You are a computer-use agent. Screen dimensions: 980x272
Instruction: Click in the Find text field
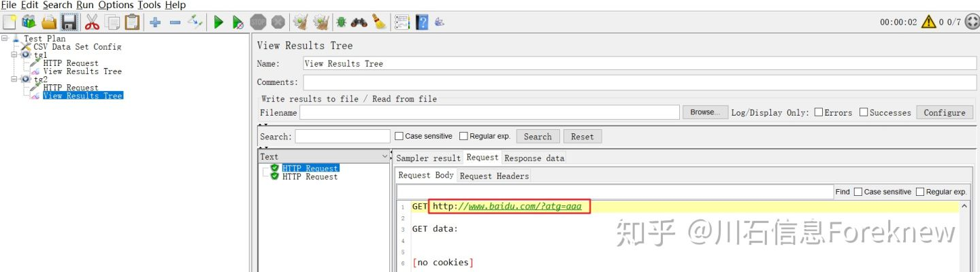(x=615, y=192)
